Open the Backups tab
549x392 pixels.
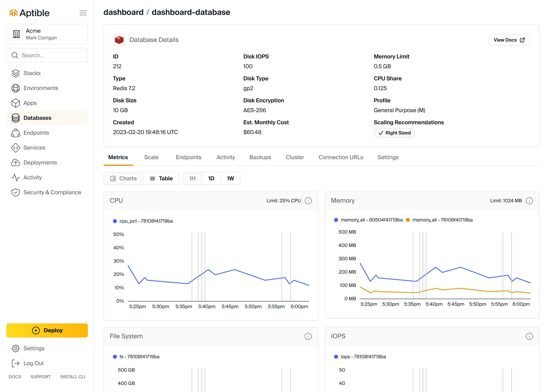[x=260, y=157]
